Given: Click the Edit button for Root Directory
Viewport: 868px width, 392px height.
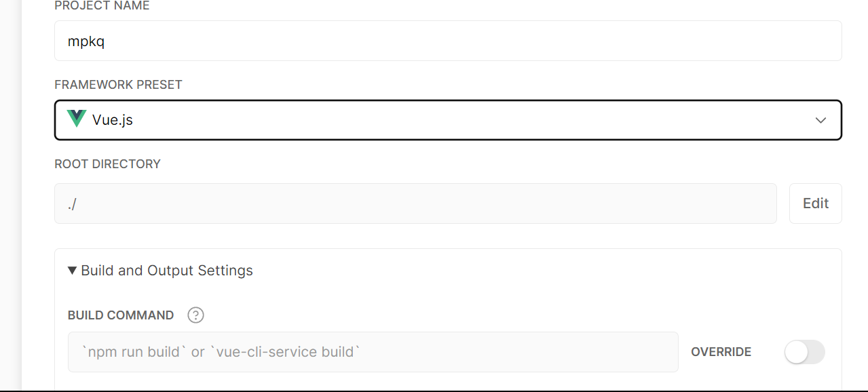Looking at the screenshot, I should (x=815, y=203).
